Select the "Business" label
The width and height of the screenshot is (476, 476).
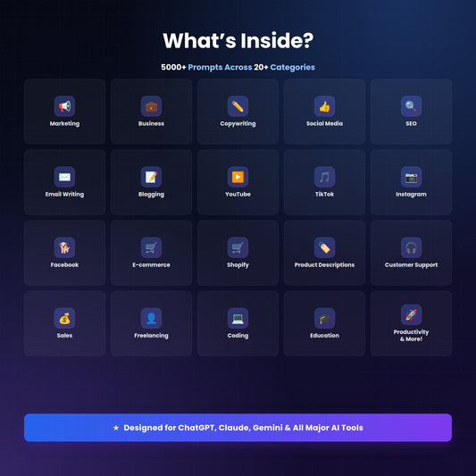[x=151, y=123]
